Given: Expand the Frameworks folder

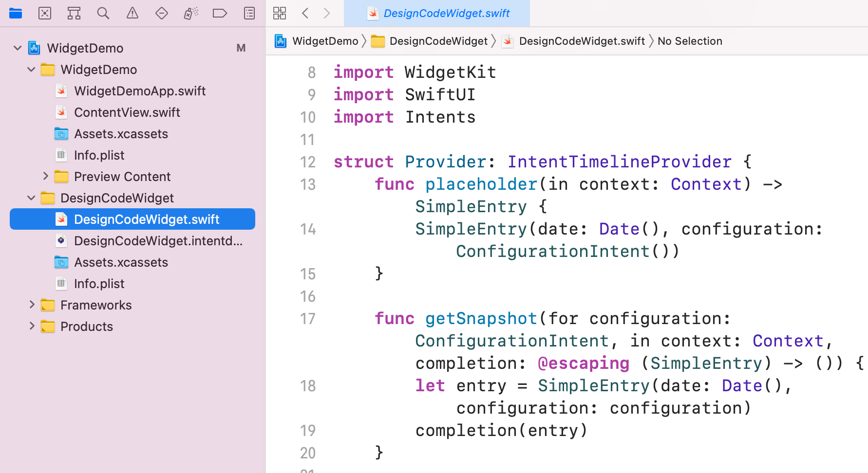Looking at the screenshot, I should (32, 305).
